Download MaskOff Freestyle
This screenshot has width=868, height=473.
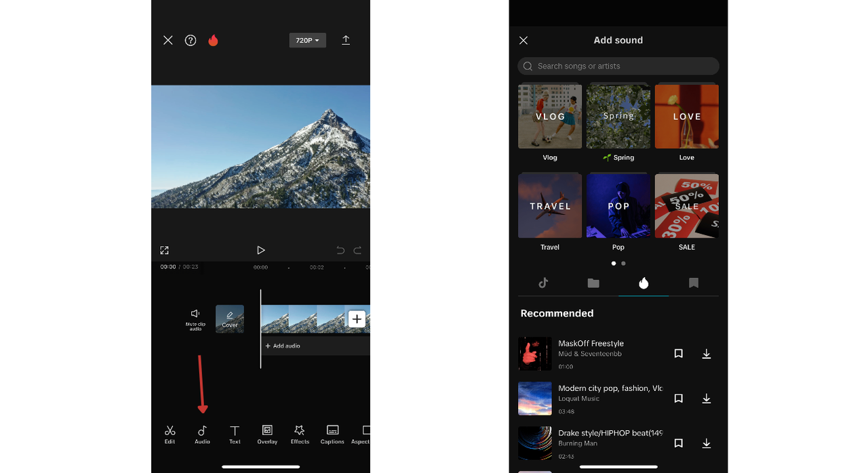[707, 354]
